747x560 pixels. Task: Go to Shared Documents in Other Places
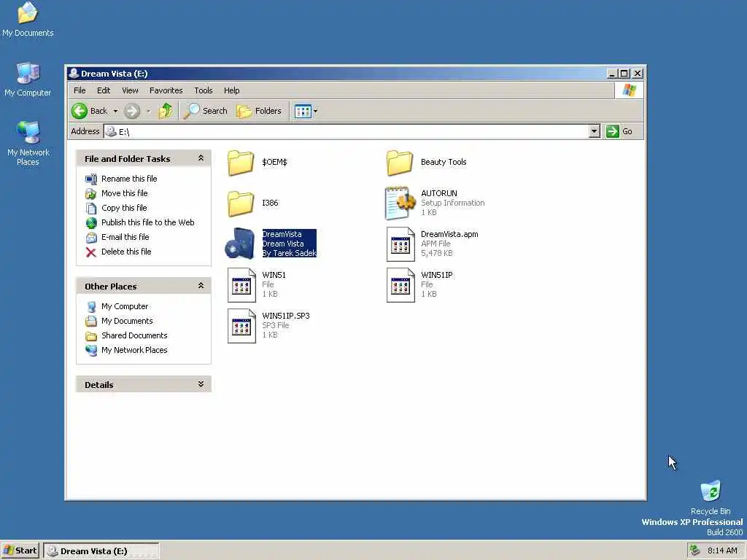pos(134,335)
